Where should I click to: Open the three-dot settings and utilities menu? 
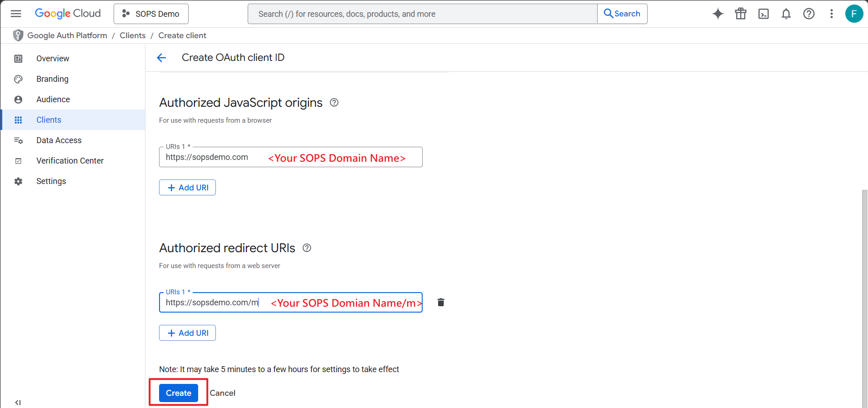tap(831, 14)
